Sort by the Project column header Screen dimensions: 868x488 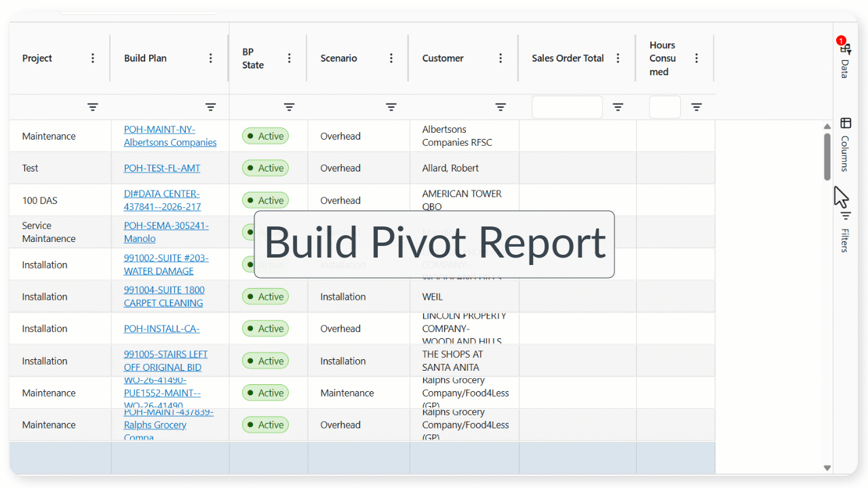tap(37, 58)
